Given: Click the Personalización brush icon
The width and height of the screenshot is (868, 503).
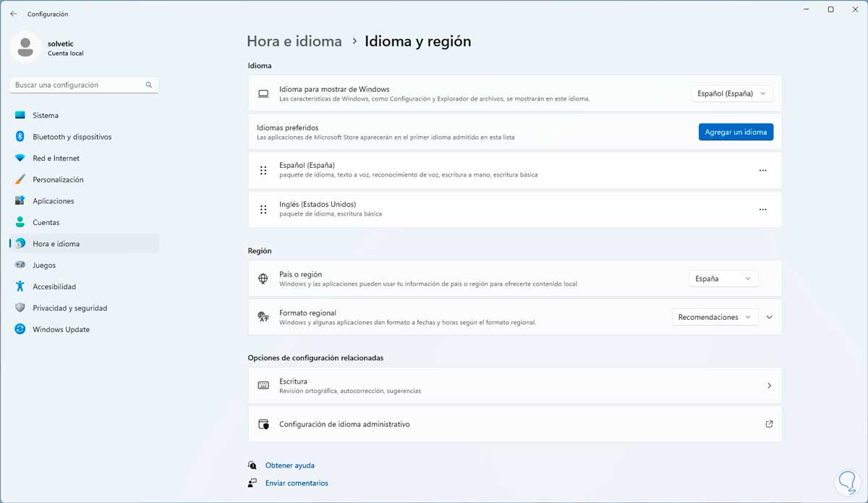Looking at the screenshot, I should pyautogui.click(x=20, y=179).
